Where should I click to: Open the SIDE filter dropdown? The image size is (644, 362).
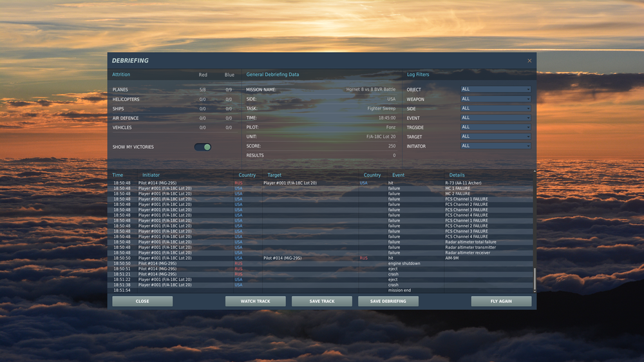pyautogui.click(x=495, y=108)
